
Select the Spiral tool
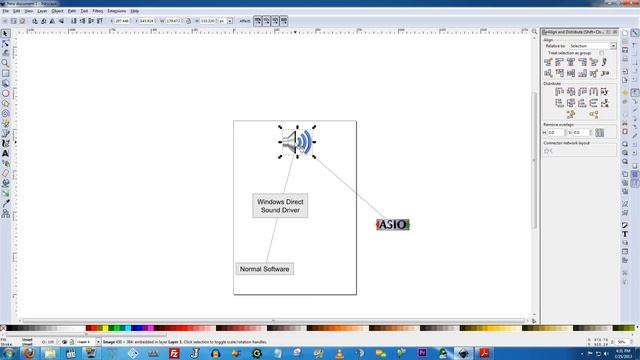pyautogui.click(x=5, y=113)
